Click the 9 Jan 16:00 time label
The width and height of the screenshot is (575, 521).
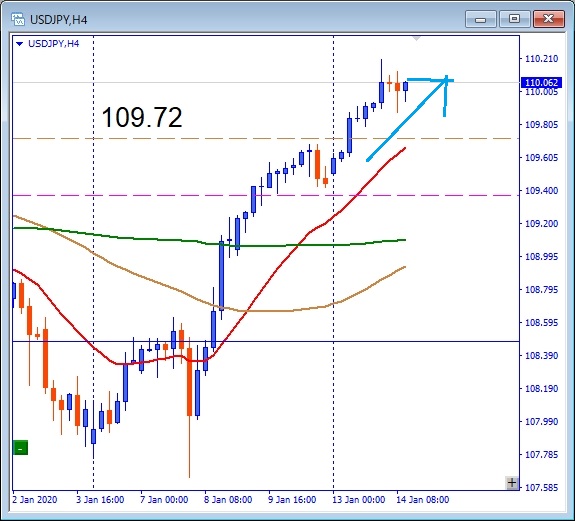point(292,500)
